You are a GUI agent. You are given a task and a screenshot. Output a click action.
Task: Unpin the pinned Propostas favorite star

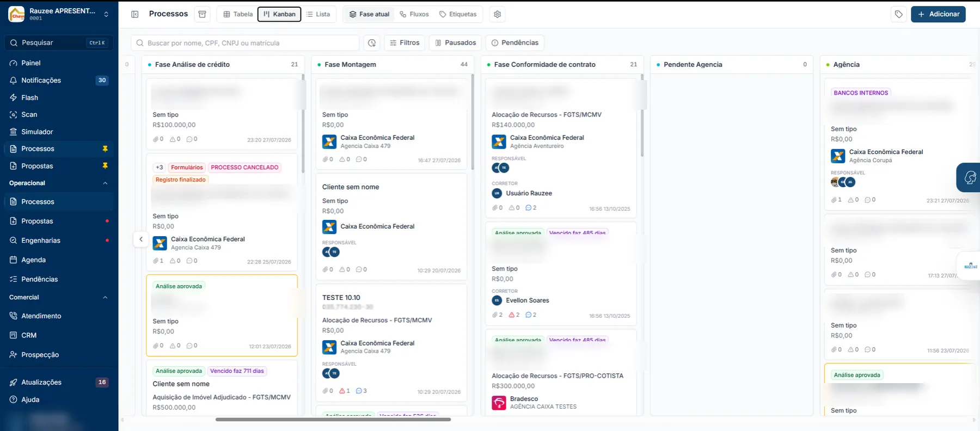(x=105, y=165)
